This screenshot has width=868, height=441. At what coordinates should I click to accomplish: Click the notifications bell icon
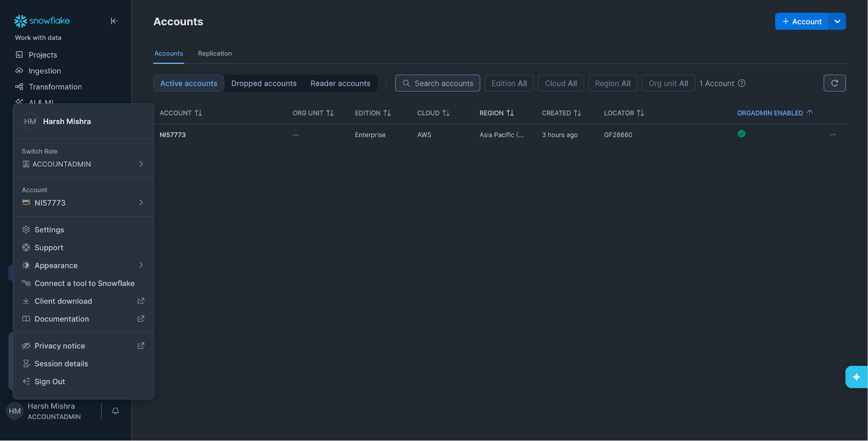pos(116,411)
